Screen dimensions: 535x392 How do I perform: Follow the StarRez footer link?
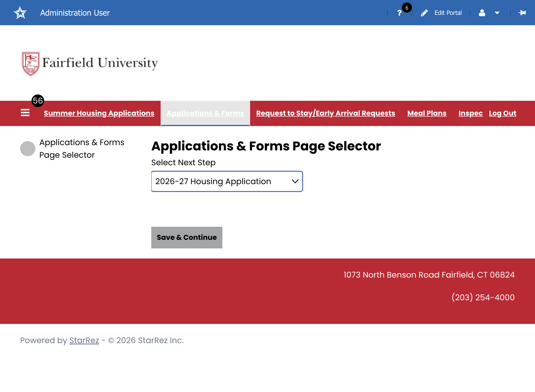(84, 340)
